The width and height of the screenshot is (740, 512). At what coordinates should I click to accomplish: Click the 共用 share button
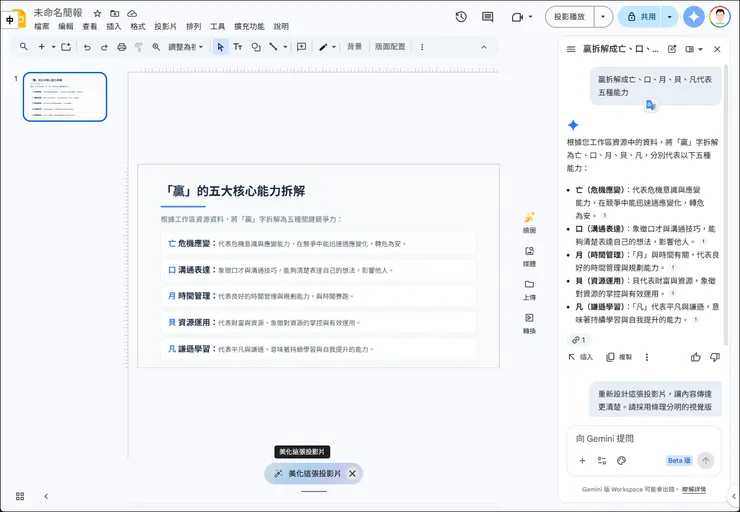[640, 17]
